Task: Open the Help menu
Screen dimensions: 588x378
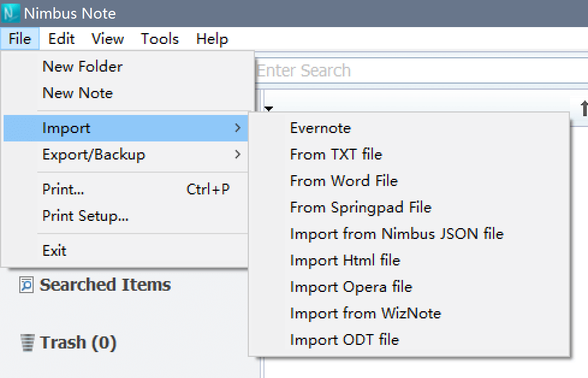Action: (212, 39)
